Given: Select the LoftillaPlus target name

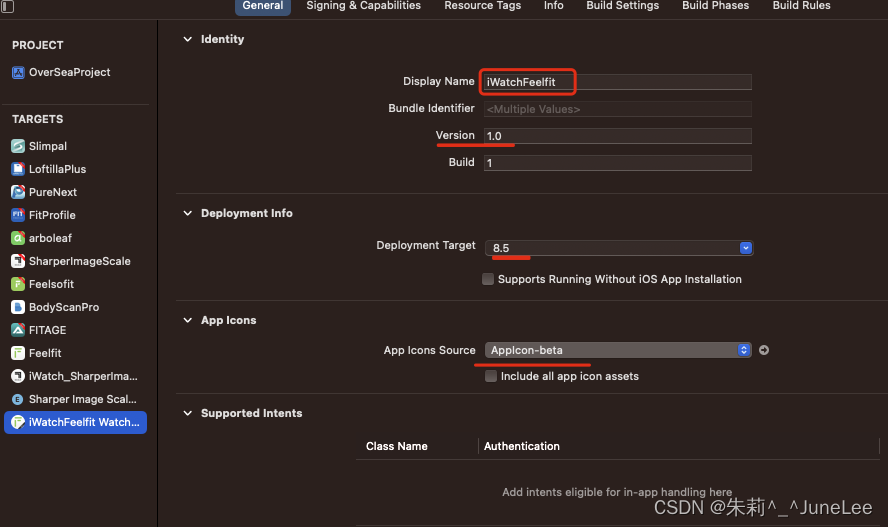Looking at the screenshot, I should (57, 169).
